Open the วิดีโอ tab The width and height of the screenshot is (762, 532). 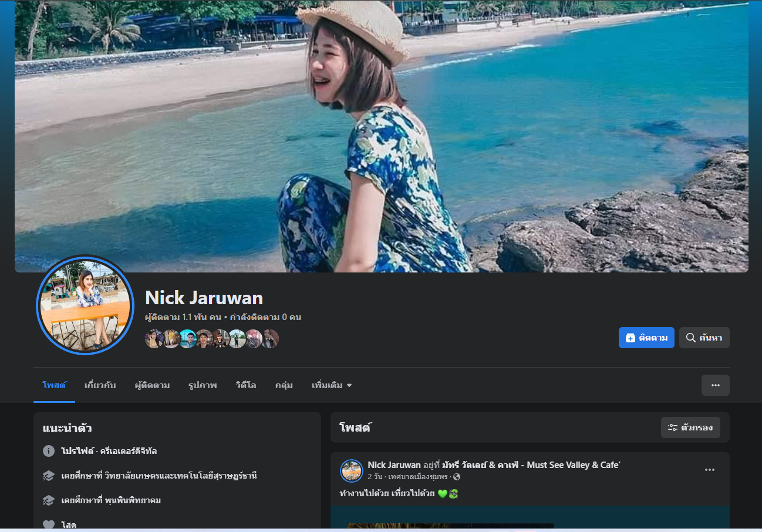[246, 385]
